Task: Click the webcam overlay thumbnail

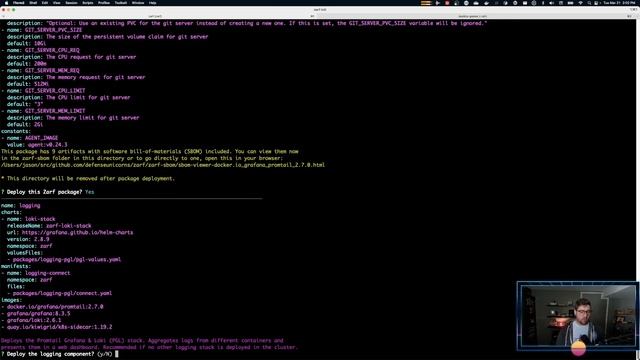Action: (578, 316)
